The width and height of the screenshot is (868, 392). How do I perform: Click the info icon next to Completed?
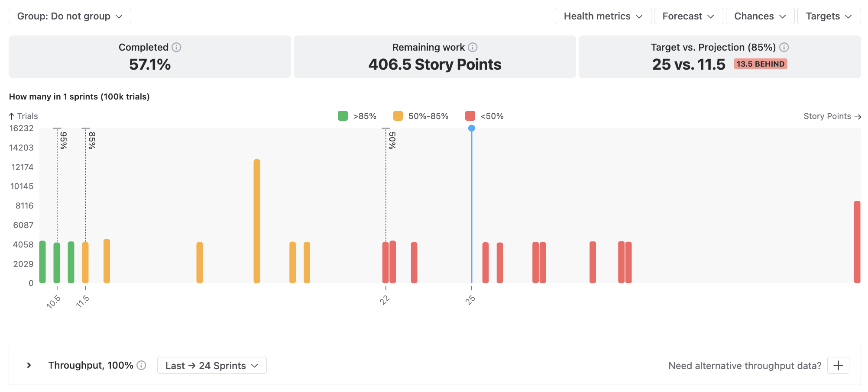(x=176, y=47)
